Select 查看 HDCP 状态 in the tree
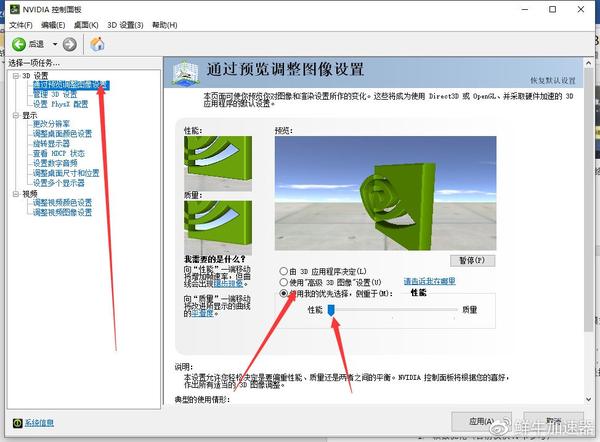Screen dimensions: 600x442 (x=59, y=153)
